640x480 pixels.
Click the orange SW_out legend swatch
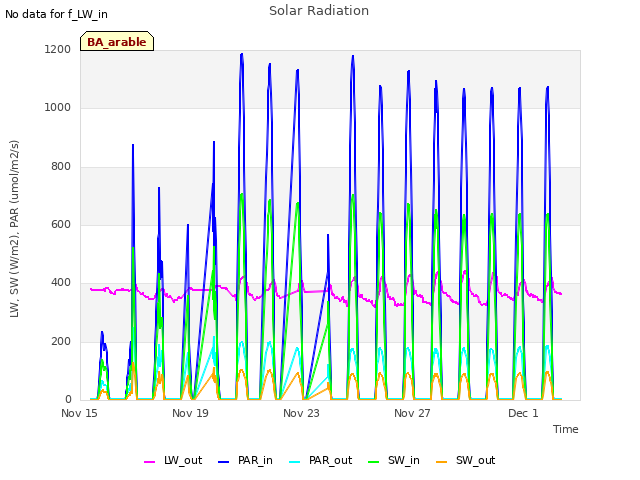click(441, 462)
